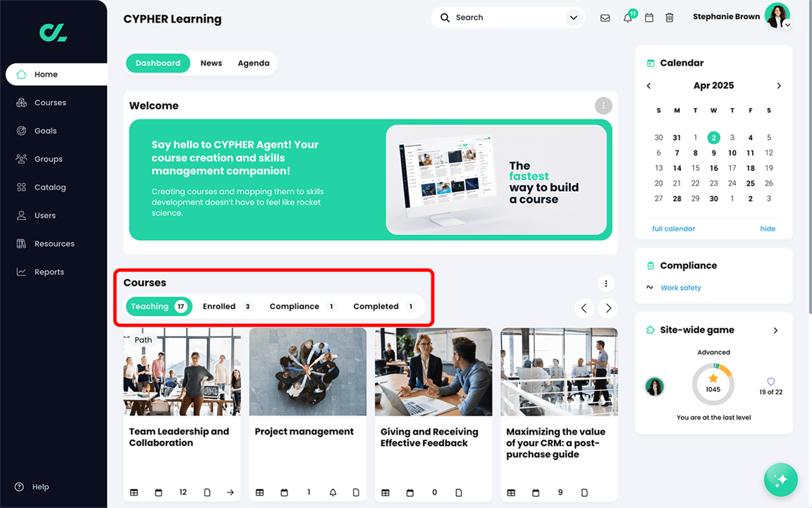Viewport: 812px width, 508px height.
Task: Open the trash bin icon in the top bar
Action: [670, 18]
